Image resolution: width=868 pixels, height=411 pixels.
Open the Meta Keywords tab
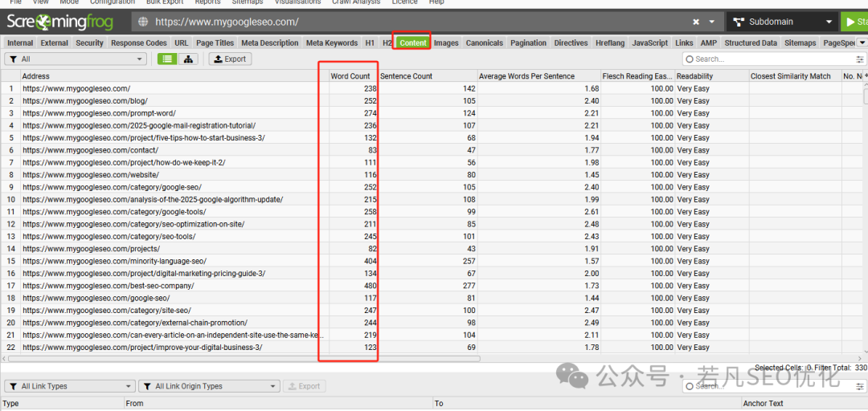tap(332, 43)
